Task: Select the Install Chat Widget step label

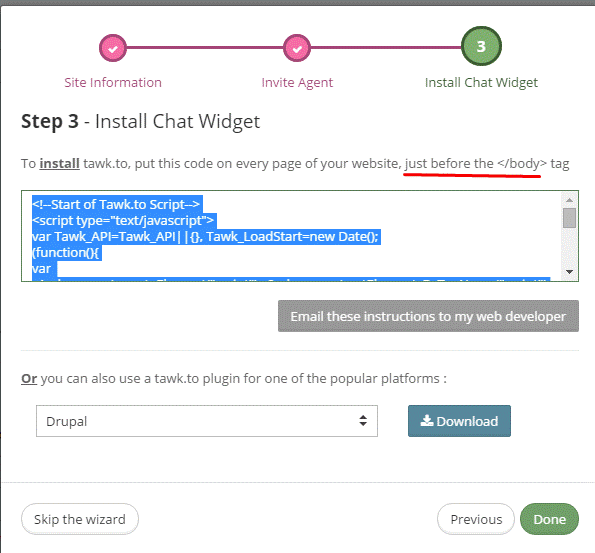Action: (x=481, y=82)
